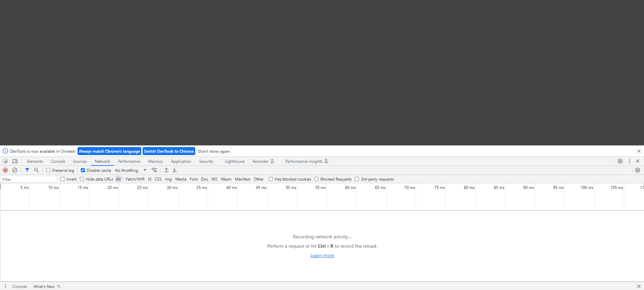Enable Preserve log checkbox
644x290 pixels.
tap(48, 171)
